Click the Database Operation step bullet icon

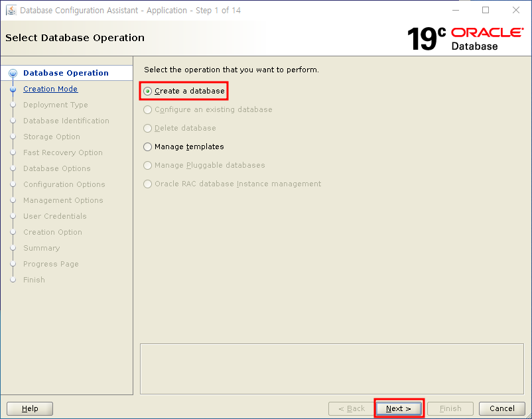pos(13,73)
